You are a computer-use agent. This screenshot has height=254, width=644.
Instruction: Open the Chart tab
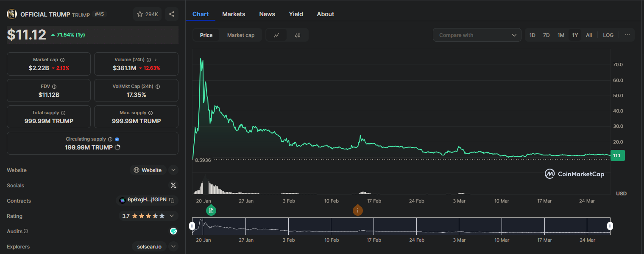(201, 14)
